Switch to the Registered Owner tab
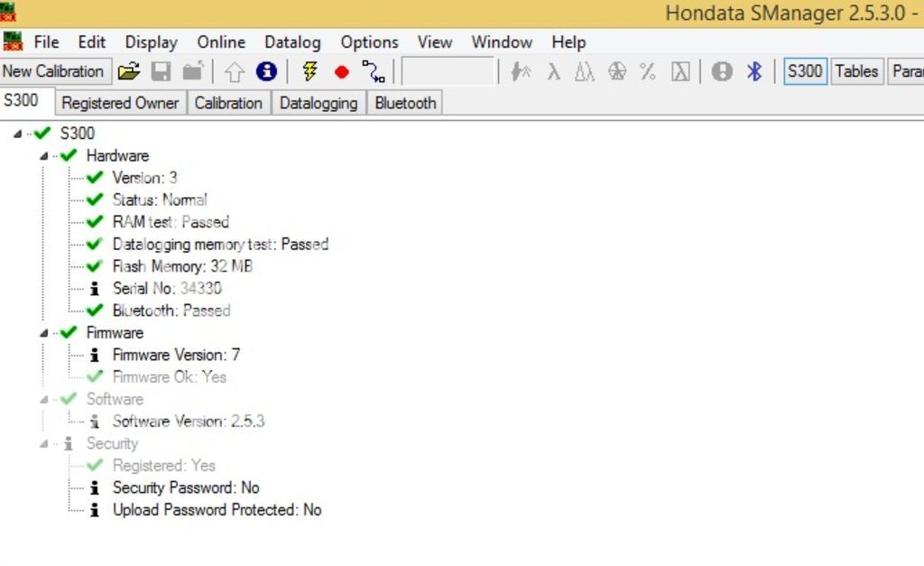 click(120, 103)
